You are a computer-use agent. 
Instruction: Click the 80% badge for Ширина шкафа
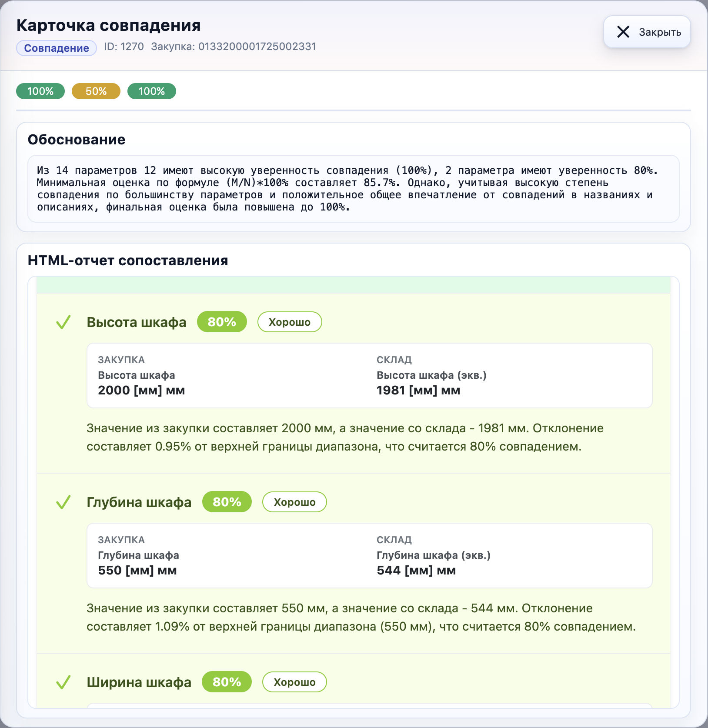(x=227, y=682)
